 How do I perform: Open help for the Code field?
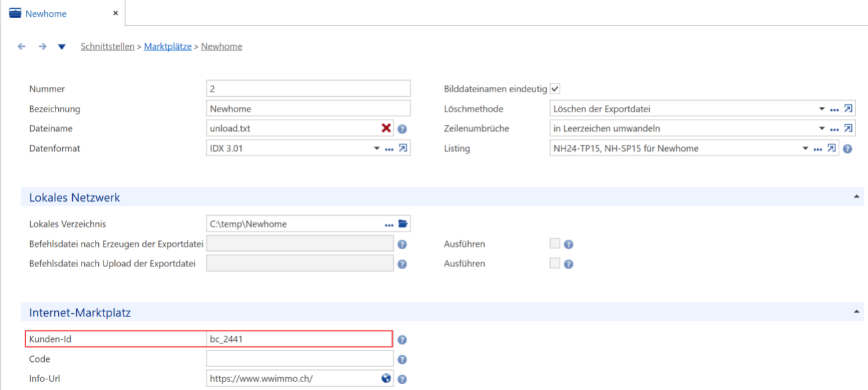pos(403,359)
